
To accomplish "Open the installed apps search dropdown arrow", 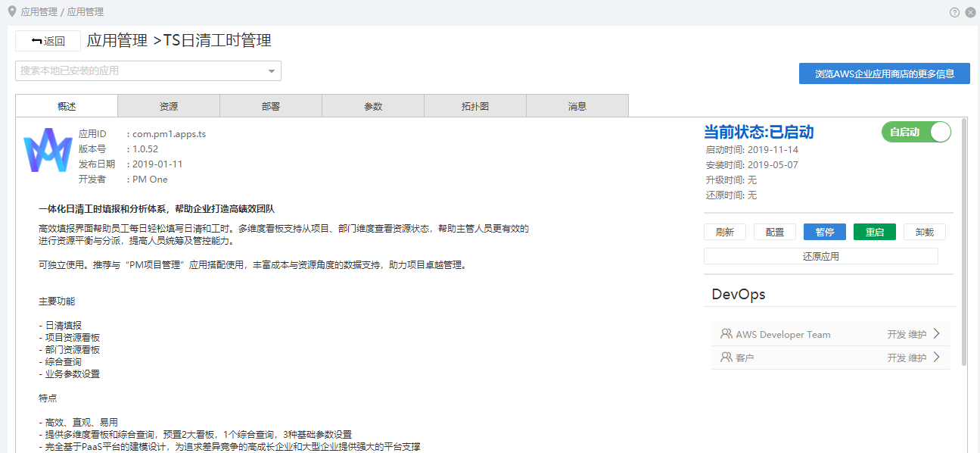I will pos(272,71).
